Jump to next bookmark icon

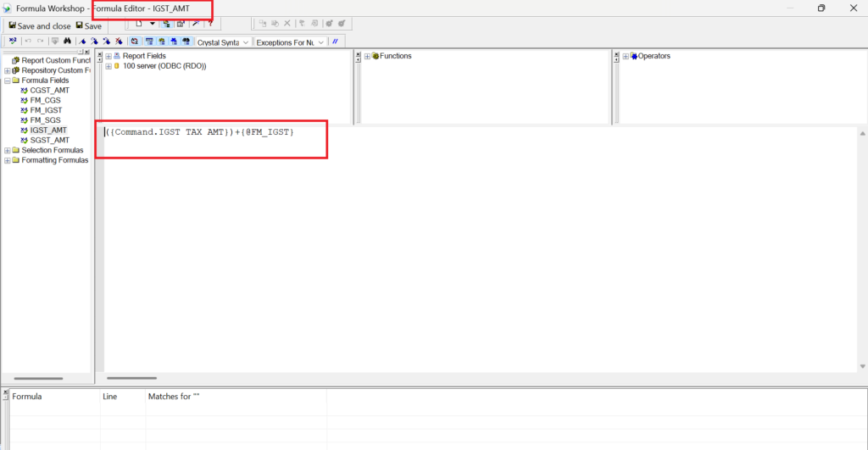tap(95, 42)
